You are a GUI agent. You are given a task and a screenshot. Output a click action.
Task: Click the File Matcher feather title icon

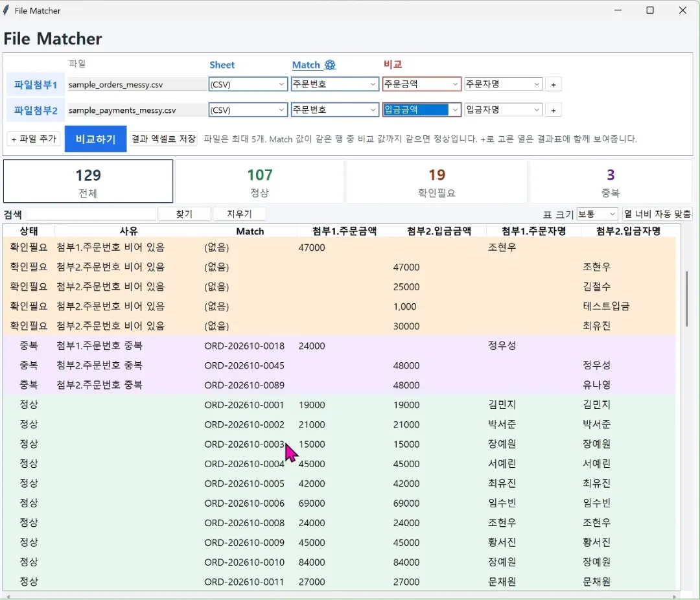point(6,10)
